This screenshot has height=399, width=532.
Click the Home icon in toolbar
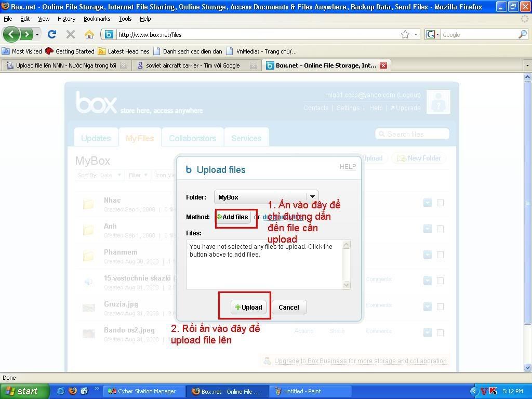[89, 34]
